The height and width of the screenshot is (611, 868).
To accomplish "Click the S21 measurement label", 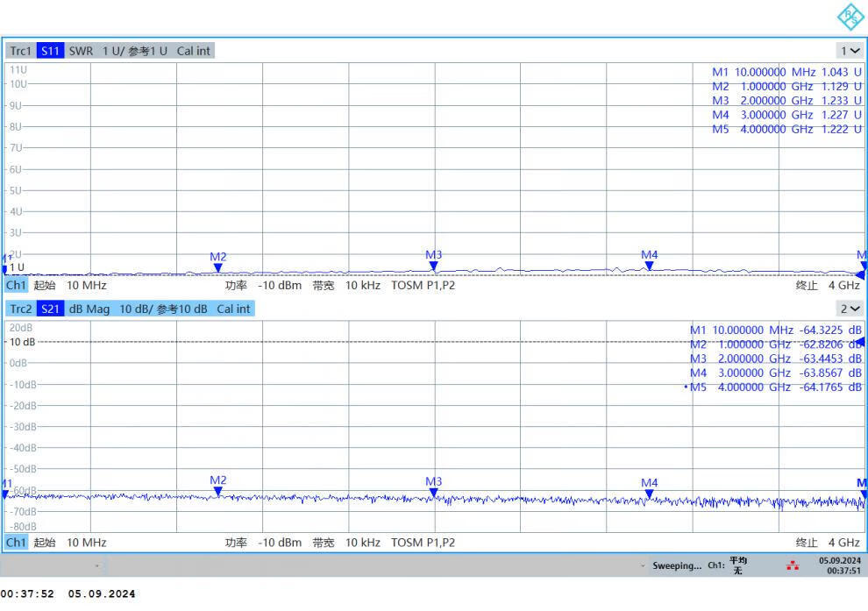I will pyautogui.click(x=51, y=309).
